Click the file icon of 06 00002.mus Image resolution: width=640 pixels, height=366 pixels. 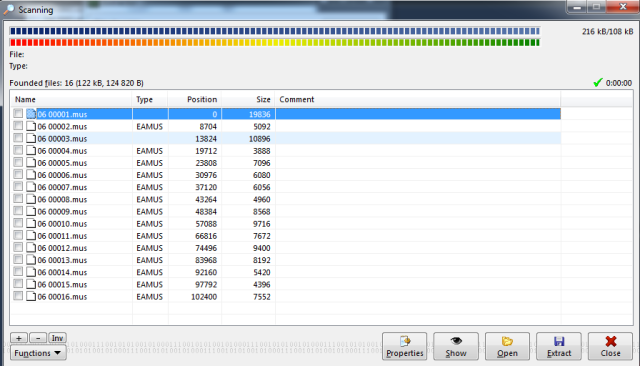pyautogui.click(x=31, y=126)
